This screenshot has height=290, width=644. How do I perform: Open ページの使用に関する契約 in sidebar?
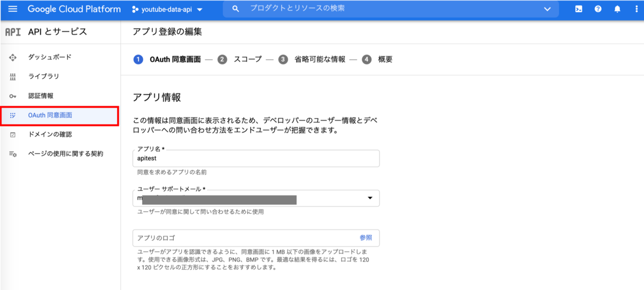65,154
